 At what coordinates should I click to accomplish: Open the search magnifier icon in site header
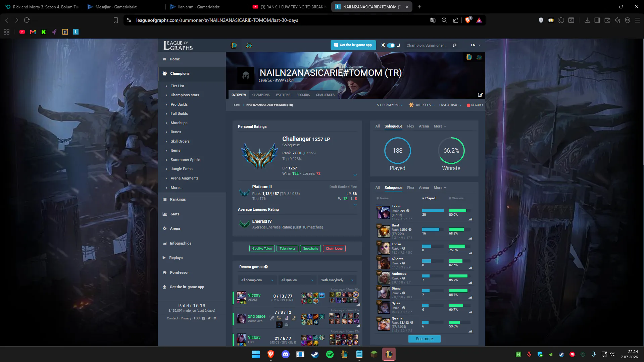pos(455,45)
